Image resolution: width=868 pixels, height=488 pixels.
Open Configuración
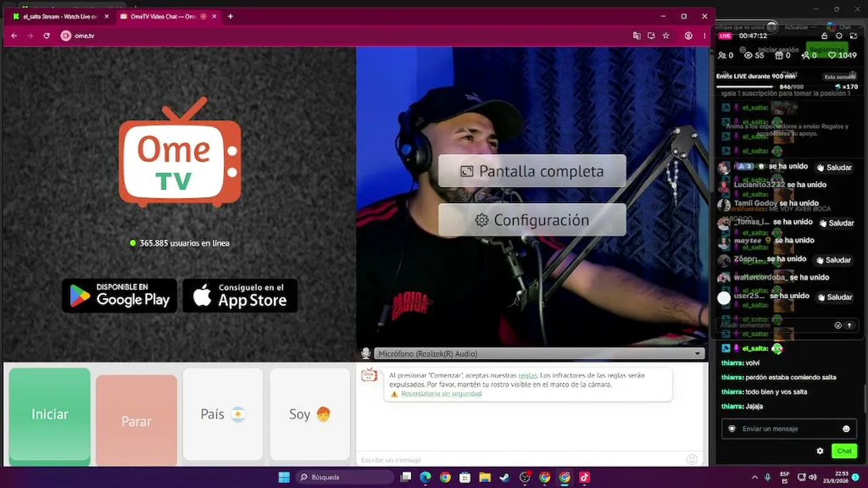(532, 220)
